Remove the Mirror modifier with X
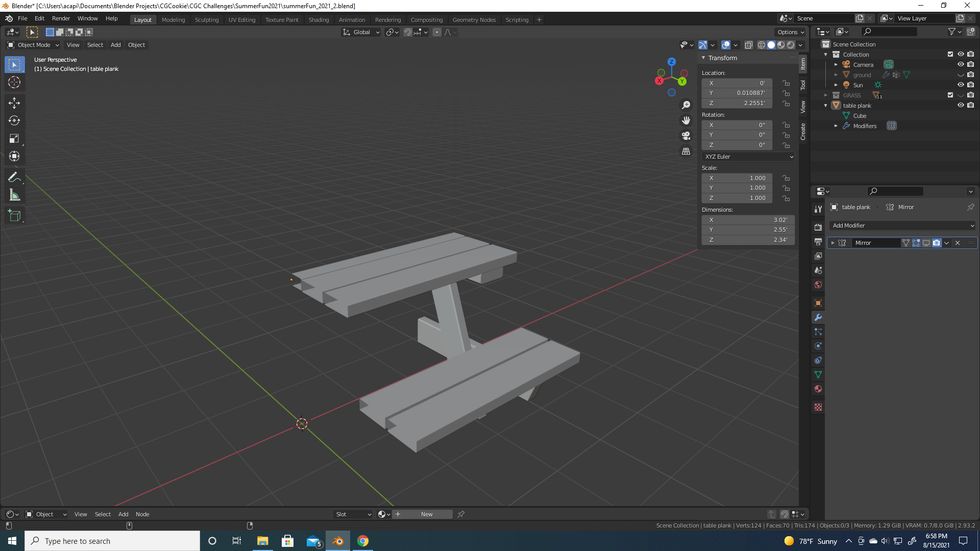This screenshot has width=980, height=551. (x=958, y=243)
